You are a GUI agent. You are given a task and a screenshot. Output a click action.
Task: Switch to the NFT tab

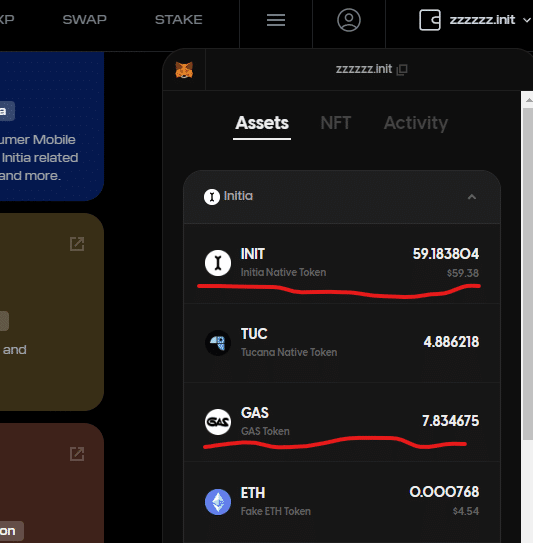(x=336, y=123)
